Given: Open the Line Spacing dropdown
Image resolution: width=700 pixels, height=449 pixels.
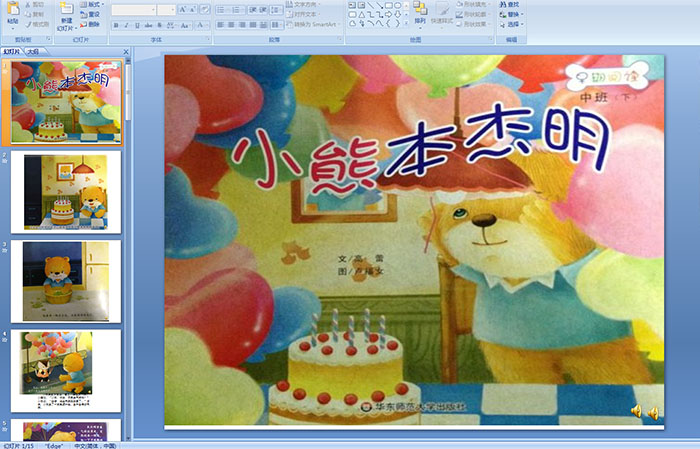Looking at the screenshot, I should click(x=277, y=9).
